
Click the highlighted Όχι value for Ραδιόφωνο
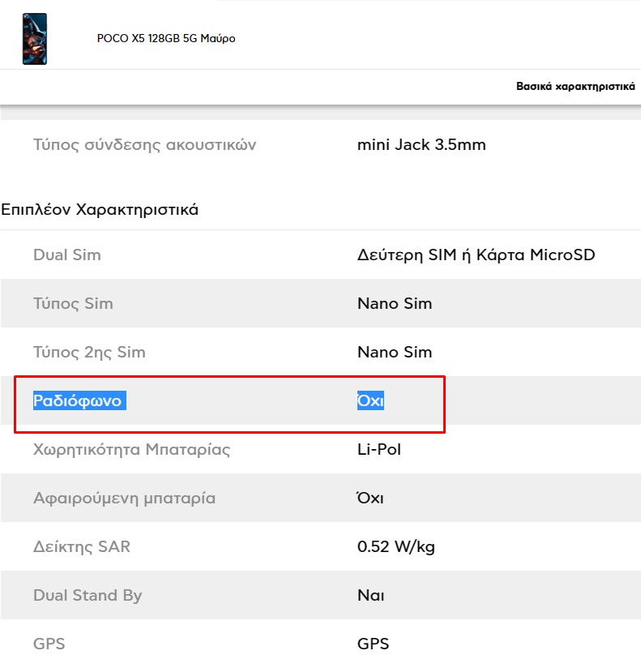coord(370,400)
